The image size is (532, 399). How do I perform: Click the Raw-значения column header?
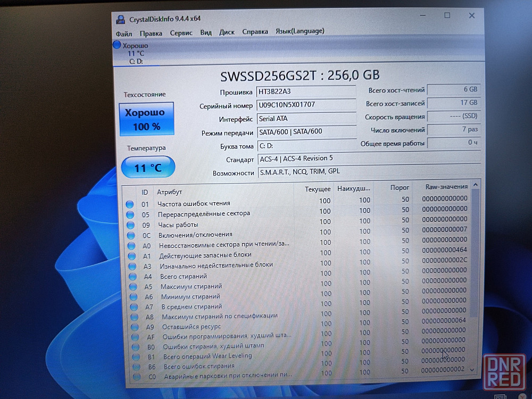pos(446,187)
